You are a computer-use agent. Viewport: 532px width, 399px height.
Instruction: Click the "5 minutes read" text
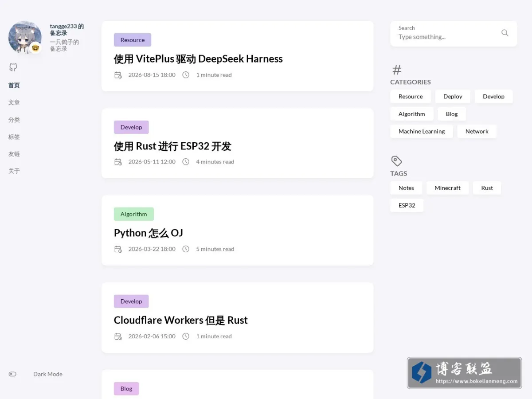pos(215,249)
